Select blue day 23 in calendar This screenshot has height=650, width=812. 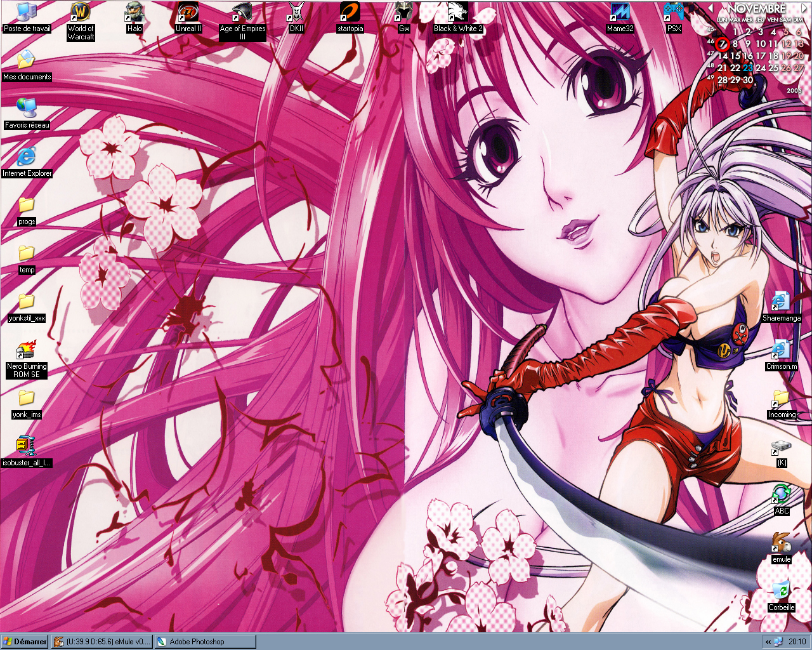[748, 68]
